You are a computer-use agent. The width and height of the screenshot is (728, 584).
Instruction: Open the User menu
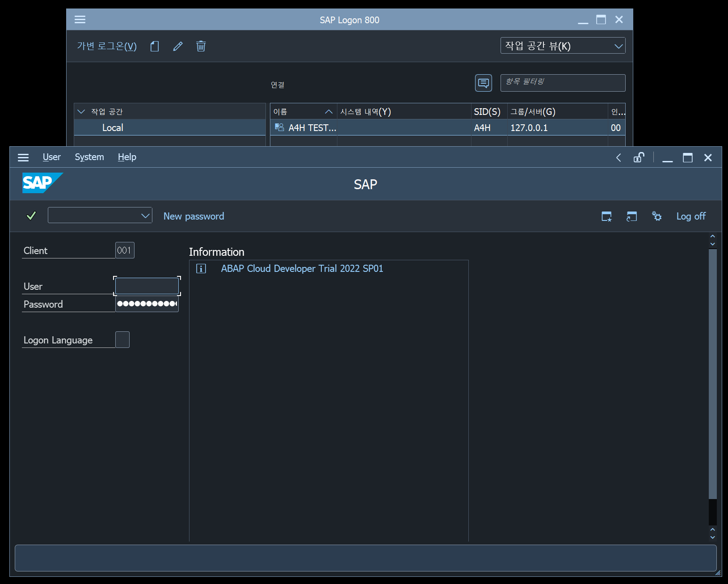(x=52, y=157)
